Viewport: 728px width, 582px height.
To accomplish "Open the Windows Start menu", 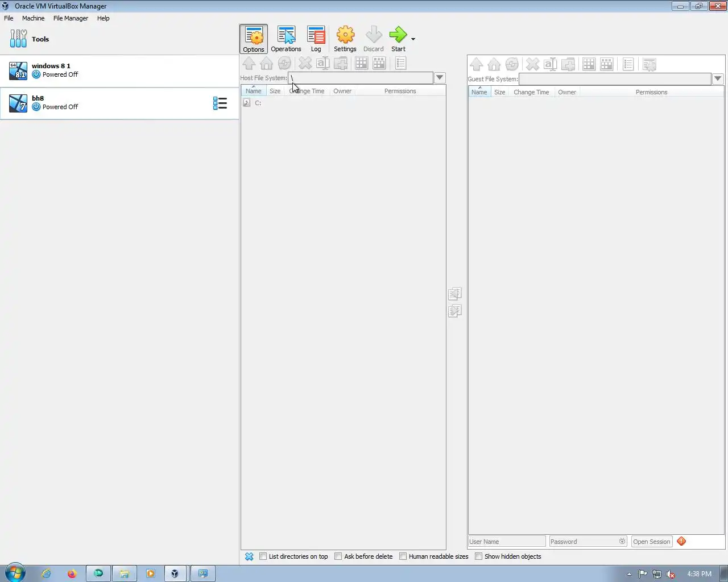I will [15, 573].
